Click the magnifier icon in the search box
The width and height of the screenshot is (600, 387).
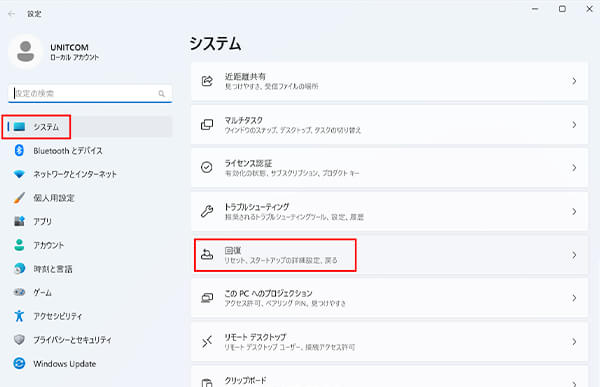tap(161, 93)
